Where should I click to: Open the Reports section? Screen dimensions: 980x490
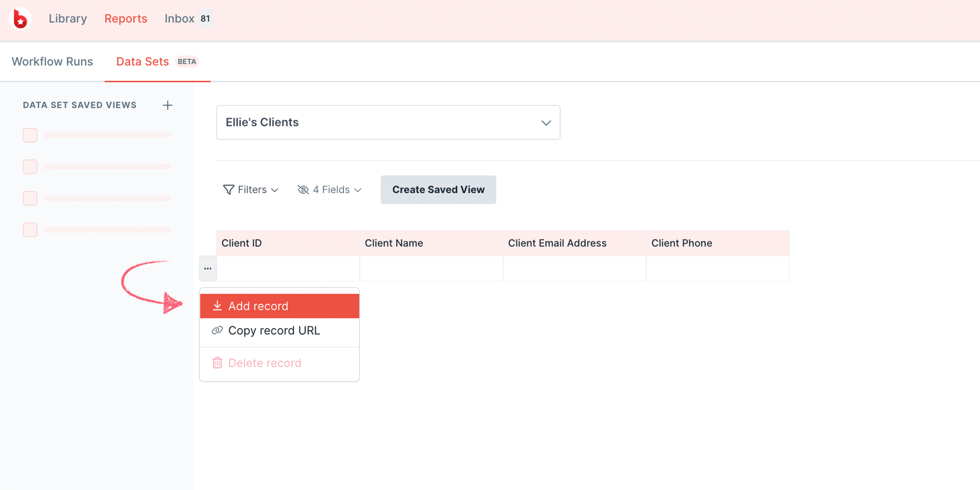126,19
